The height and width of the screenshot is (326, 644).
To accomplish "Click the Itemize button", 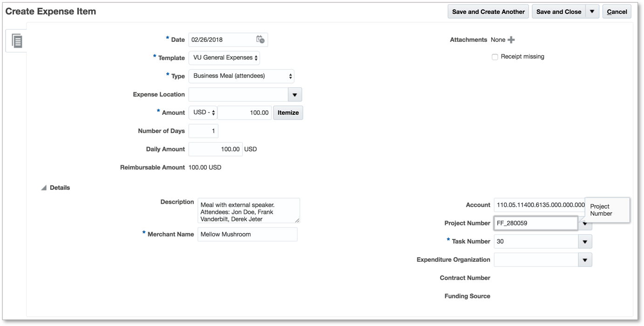I will [288, 113].
